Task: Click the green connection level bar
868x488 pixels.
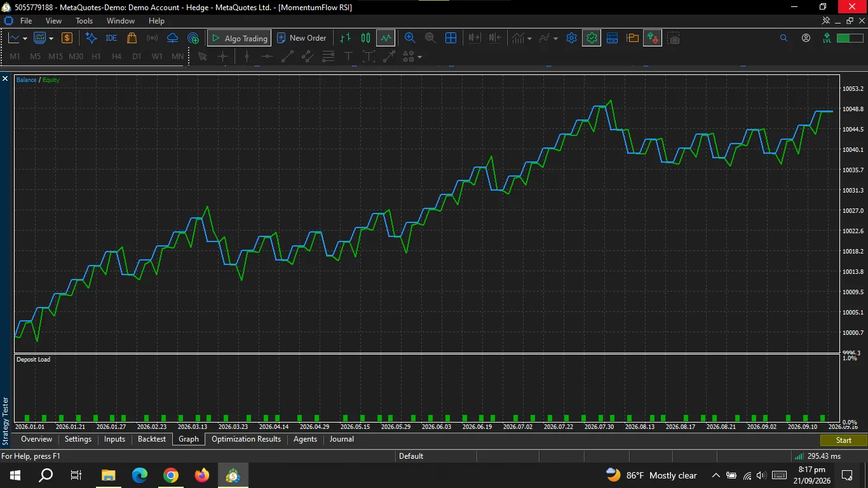Action: click(850, 38)
